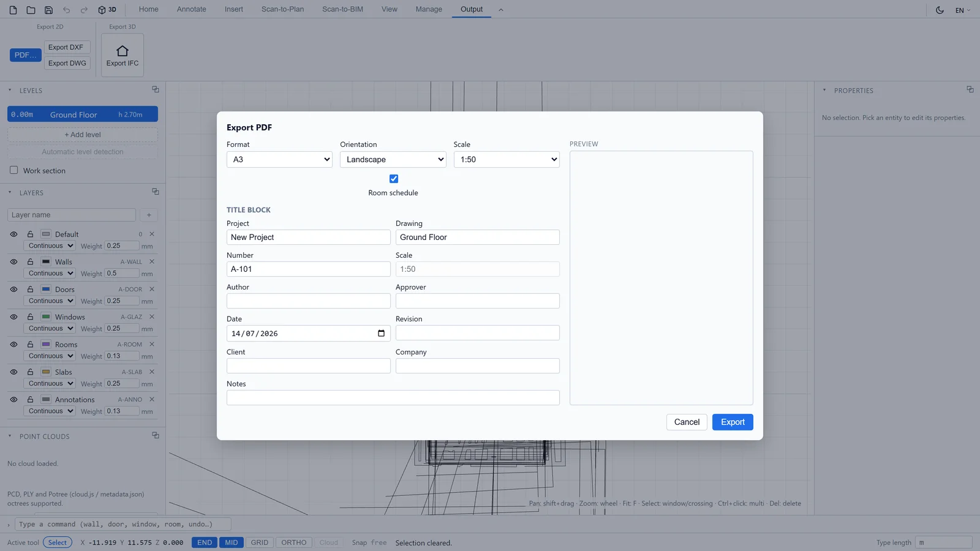This screenshot has height=551, width=980.
Task: Toggle the END snap button
Action: (205, 542)
